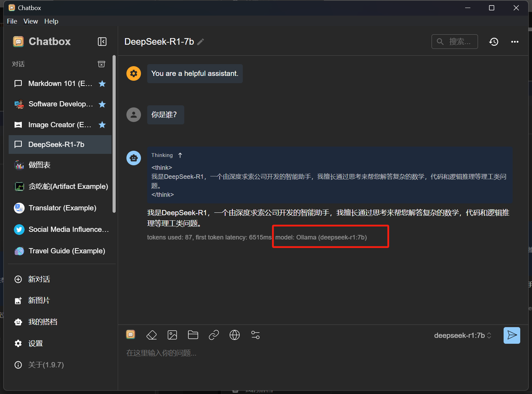Toggle web browsing with the globe icon
Screen dimensions: 532x394
click(235, 335)
